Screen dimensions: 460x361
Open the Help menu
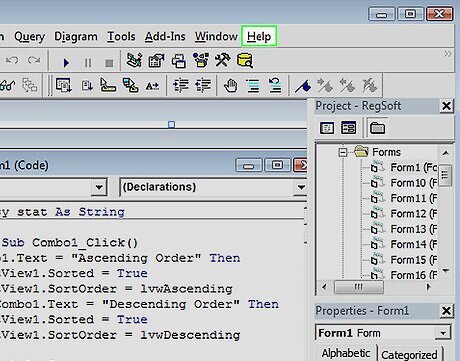[259, 36]
